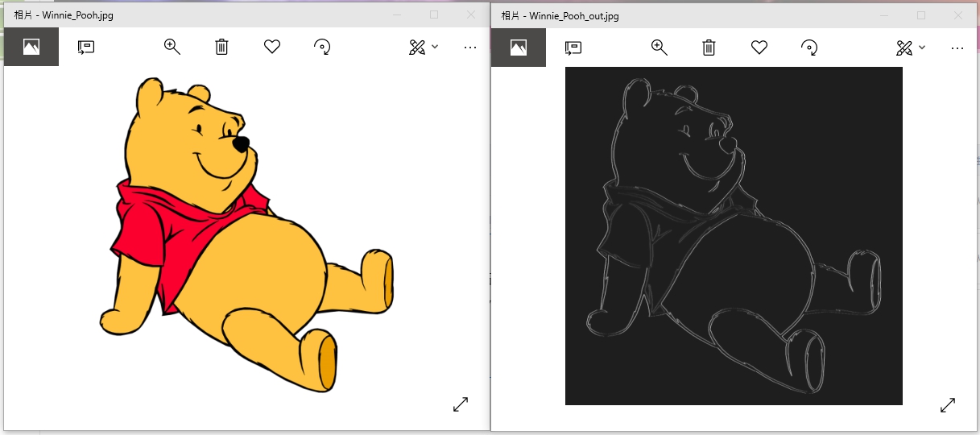Close the Winnie_Pooh.jpg window
980x435 pixels.
[x=471, y=14]
